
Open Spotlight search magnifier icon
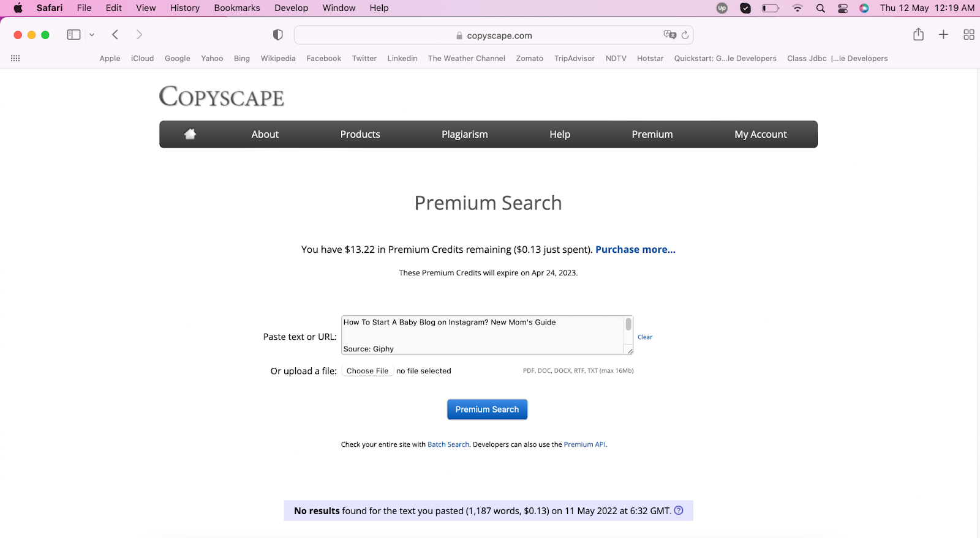pyautogui.click(x=821, y=8)
